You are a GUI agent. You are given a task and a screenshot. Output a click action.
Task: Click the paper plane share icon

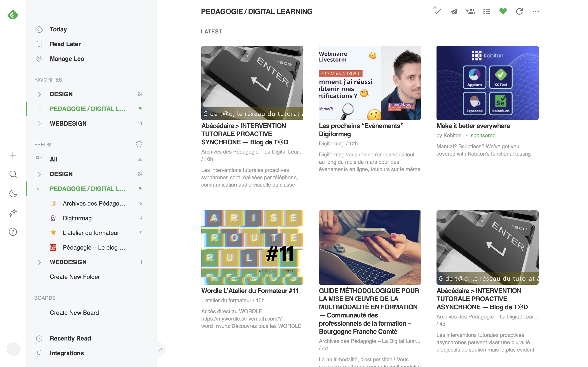(x=454, y=11)
